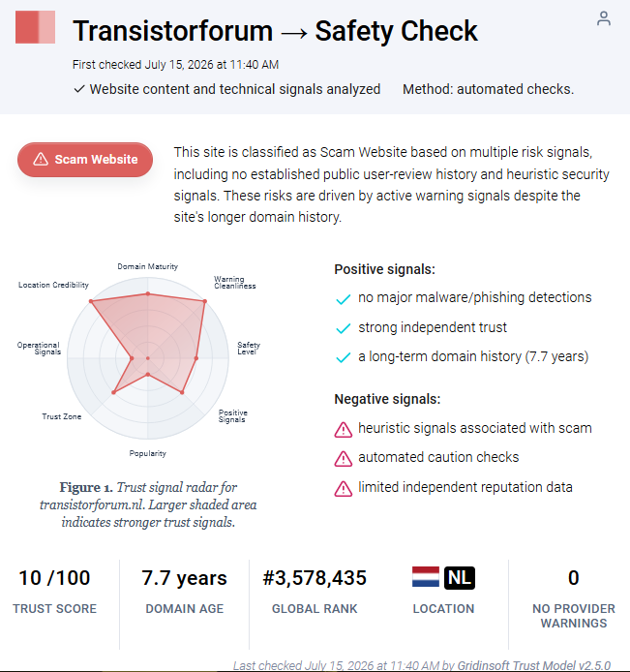Click the #3,578,435 global rank value
Image resolution: width=630 pixels, height=672 pixels.
pyautogui.click(x=315, y=578)
